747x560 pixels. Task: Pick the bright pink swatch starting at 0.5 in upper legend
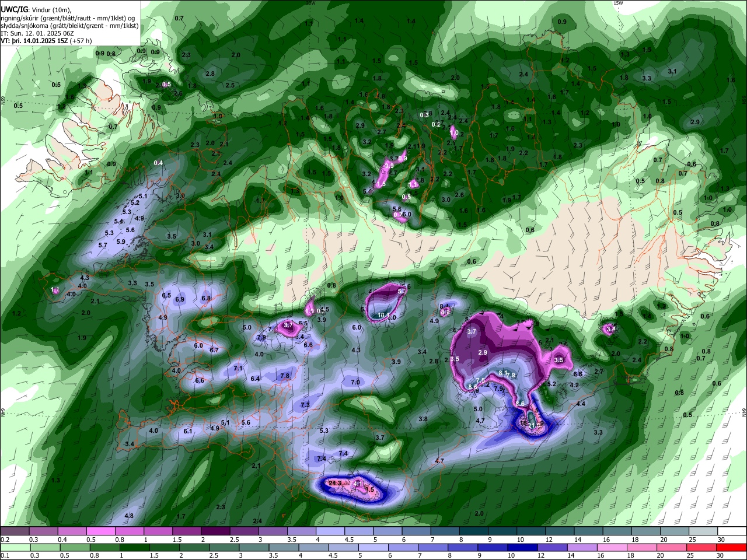(100, 531)
